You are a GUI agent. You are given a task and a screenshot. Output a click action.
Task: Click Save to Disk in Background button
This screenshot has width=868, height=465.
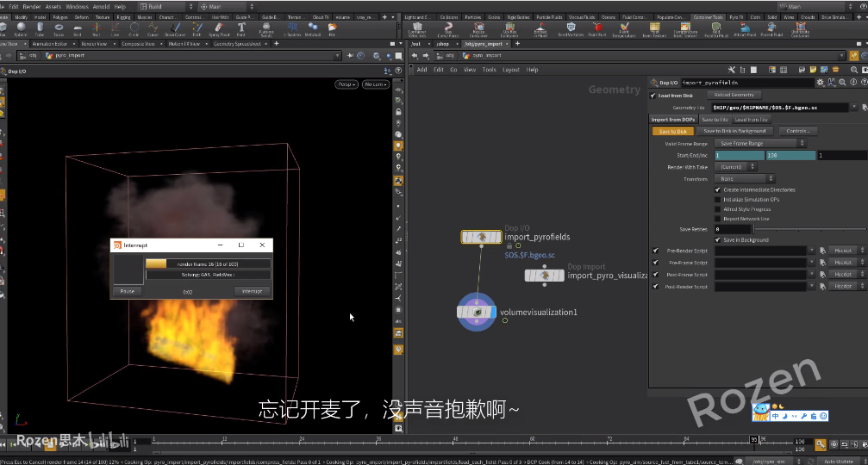click(x=734, y=131)
